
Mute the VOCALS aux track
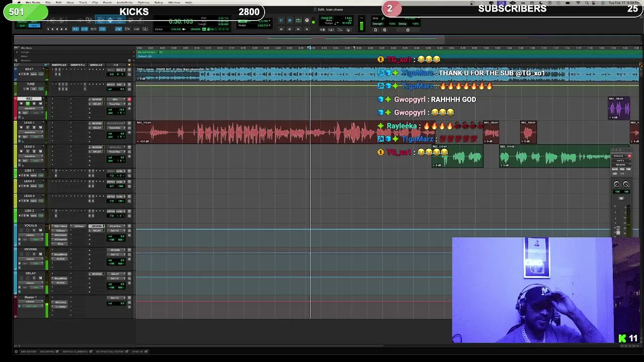click(x=40, y=230)
